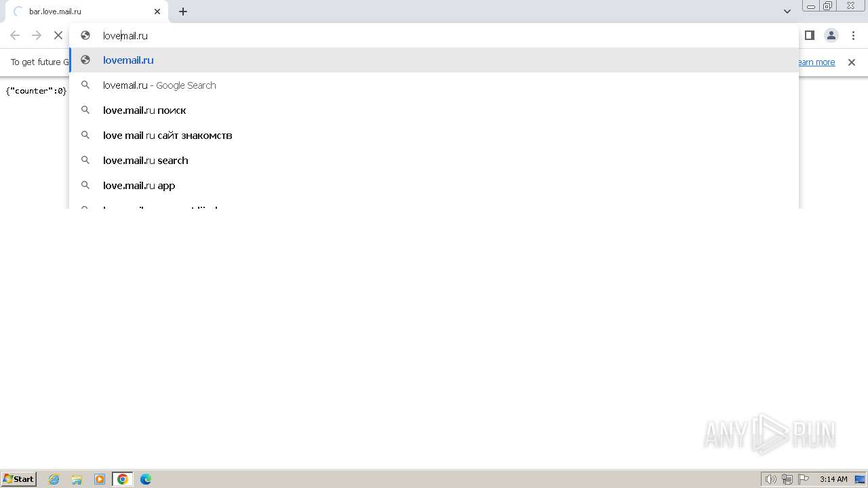The image size is (868, 488).
Task: Open Chrome three-dot menu
Action: point(853,35)
